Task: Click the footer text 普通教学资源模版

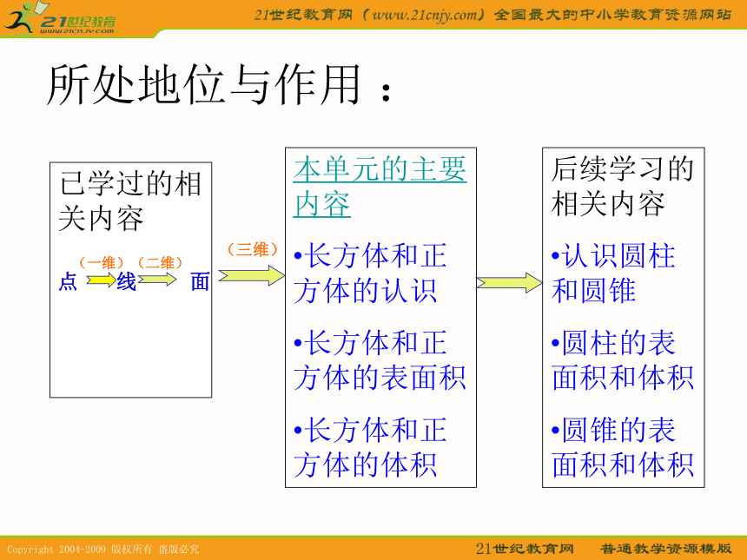Action: click(x=666, y=549)
